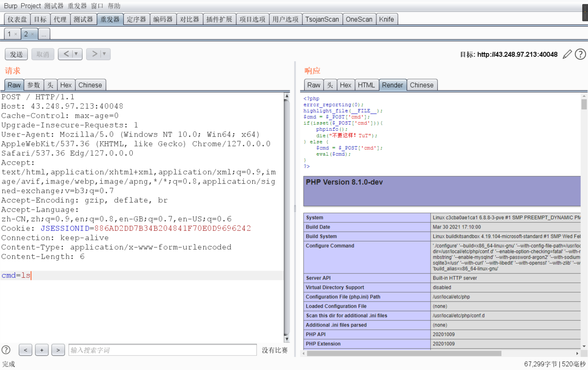This screenshot has width=588, height=370.
Task: Open the Burp menu
Action: (11, 6)
